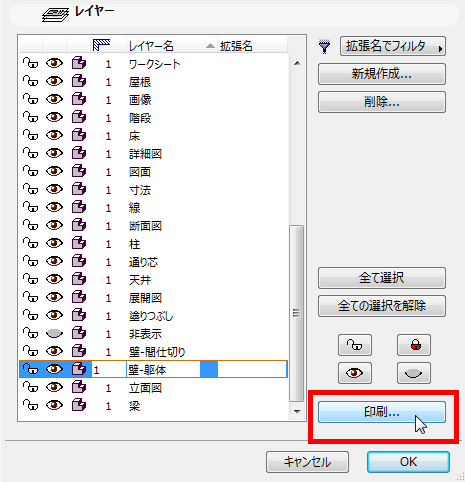Hide the 梁 layer
This screenshot has width=465, height=482.
[54, 405]
